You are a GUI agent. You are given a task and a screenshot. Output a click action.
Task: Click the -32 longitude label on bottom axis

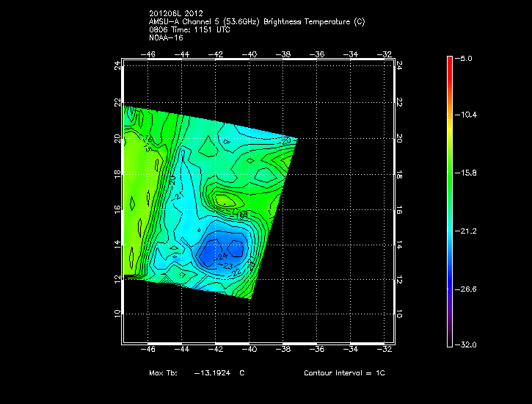384,350
